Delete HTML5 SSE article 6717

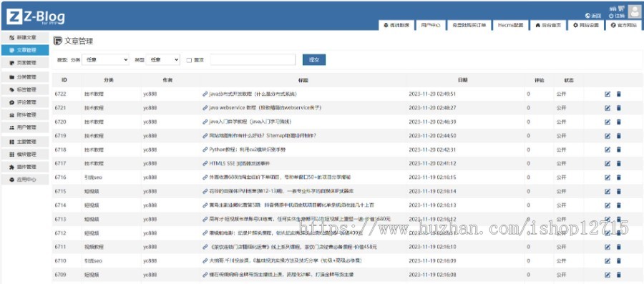click(618, 164)
